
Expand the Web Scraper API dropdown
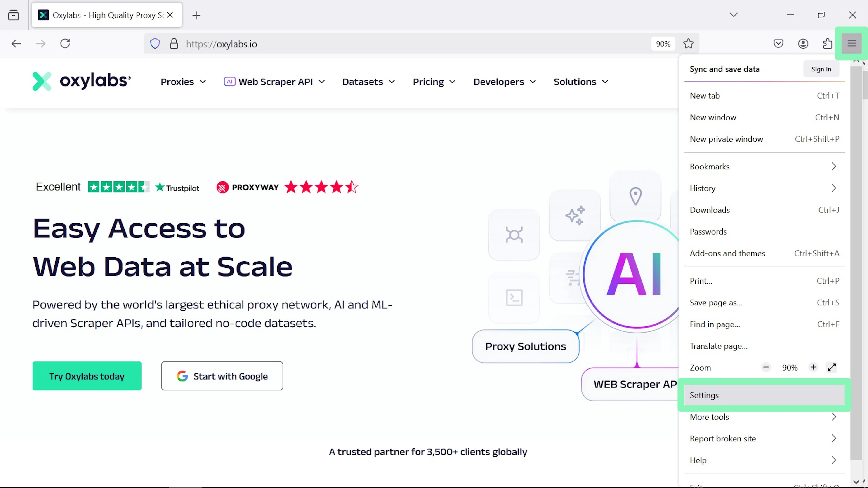point(275,82)
